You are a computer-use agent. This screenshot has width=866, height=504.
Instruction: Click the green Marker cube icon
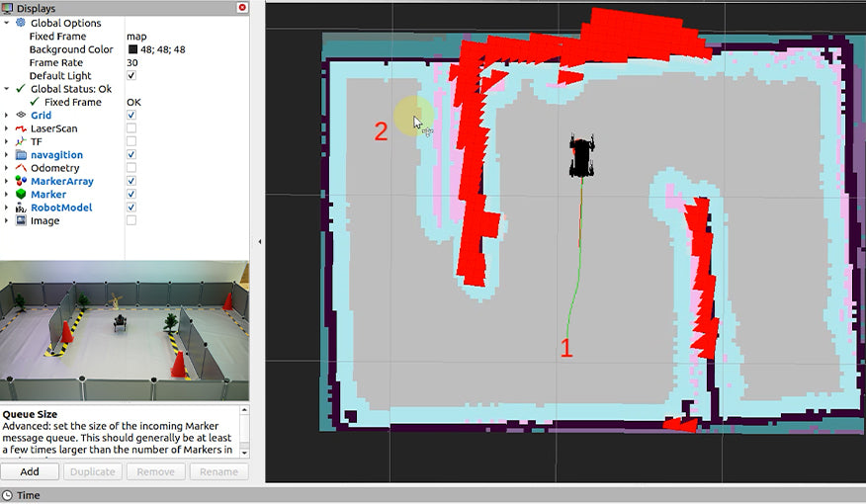pos(21,195)
